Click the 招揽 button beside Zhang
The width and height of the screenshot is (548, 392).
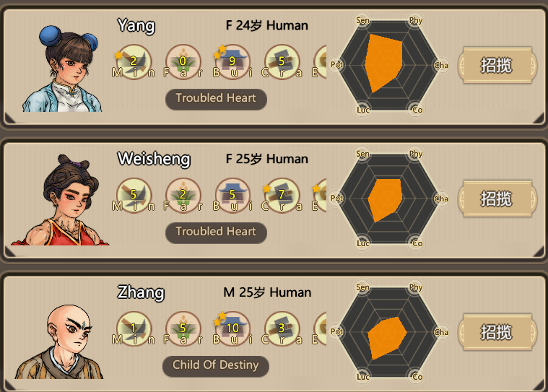click(x=497, y=332)
